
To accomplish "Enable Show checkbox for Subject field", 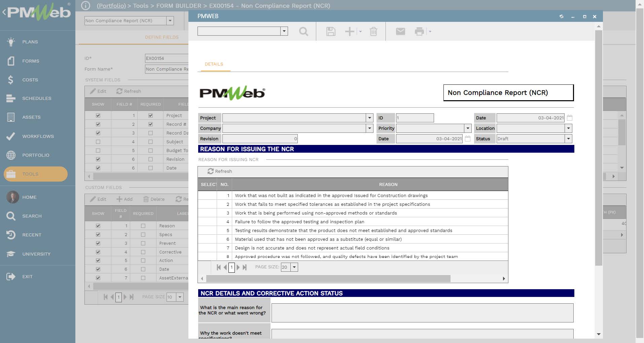I will (x=98, y=142).
